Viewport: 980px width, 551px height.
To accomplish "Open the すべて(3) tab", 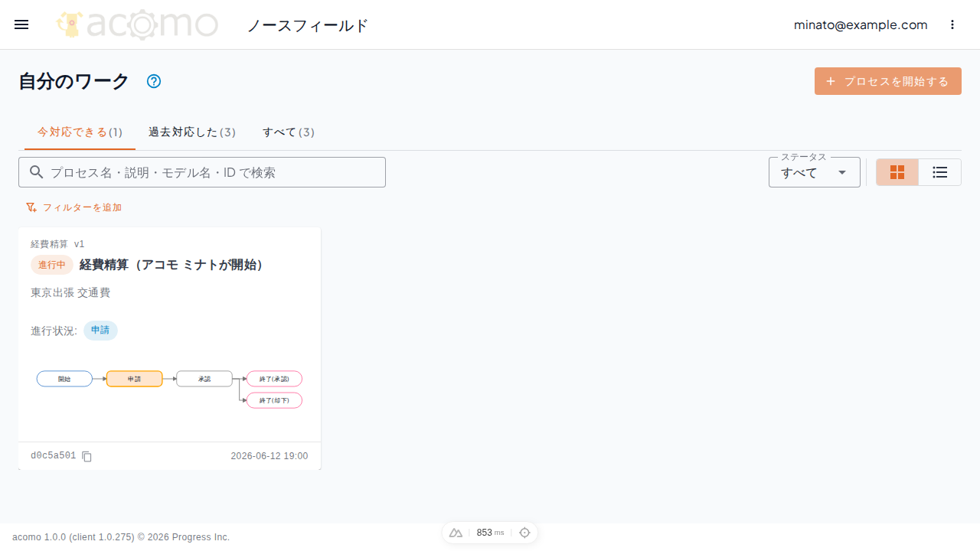I will coord(289,132).
